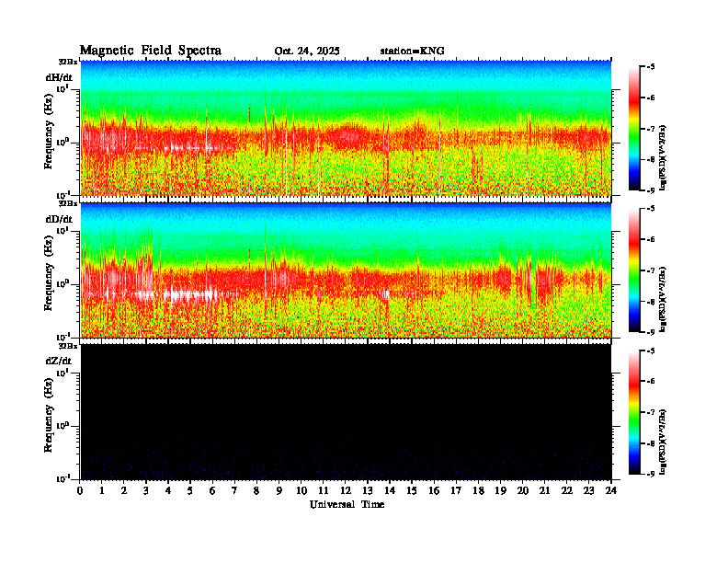728x563 pixels.
Task: Click the "32Hz" label atop dD/dt panel
Action: 68,203
